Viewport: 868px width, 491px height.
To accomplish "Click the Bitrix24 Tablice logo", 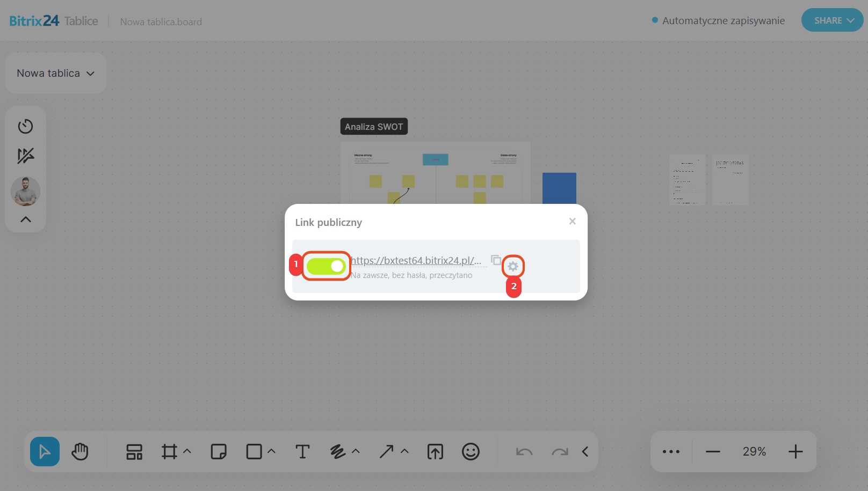I will click(54, 21).
